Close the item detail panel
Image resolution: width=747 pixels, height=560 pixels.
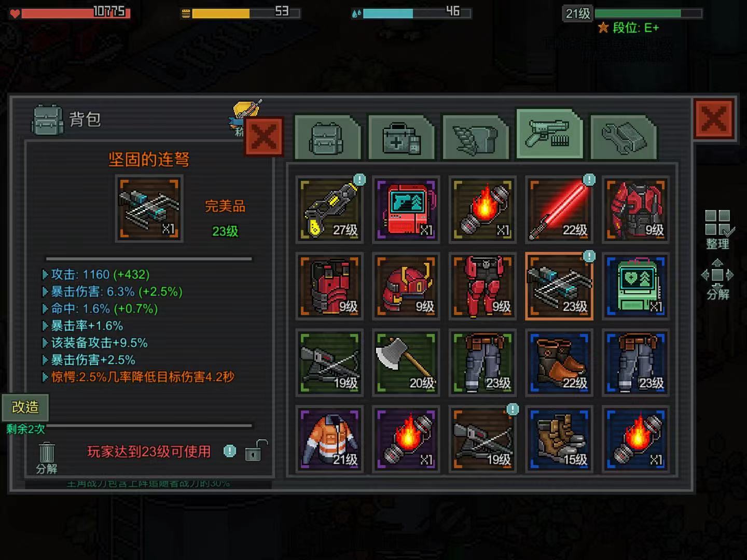pyautogui.click(x=264, y=137)
